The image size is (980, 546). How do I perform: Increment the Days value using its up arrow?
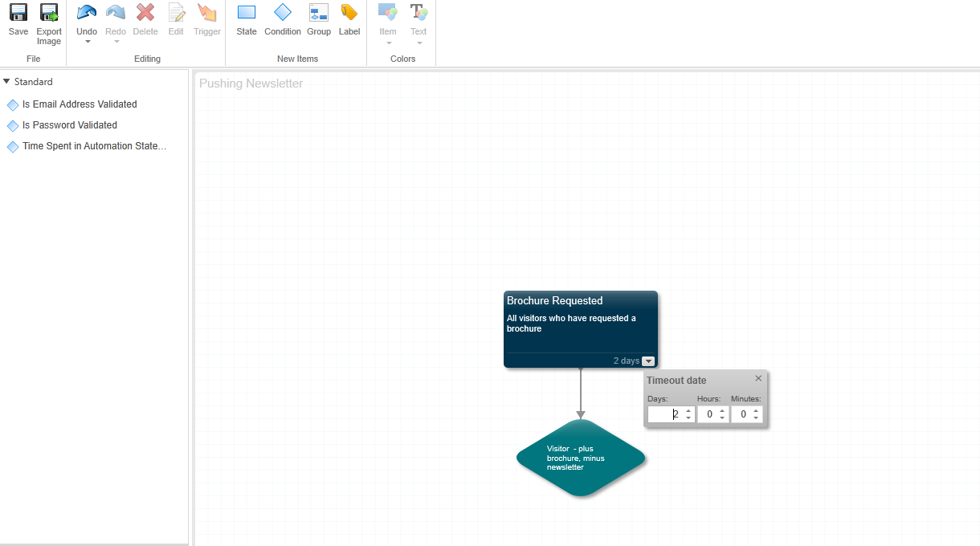pyautogui.click(x=688, y=410)
